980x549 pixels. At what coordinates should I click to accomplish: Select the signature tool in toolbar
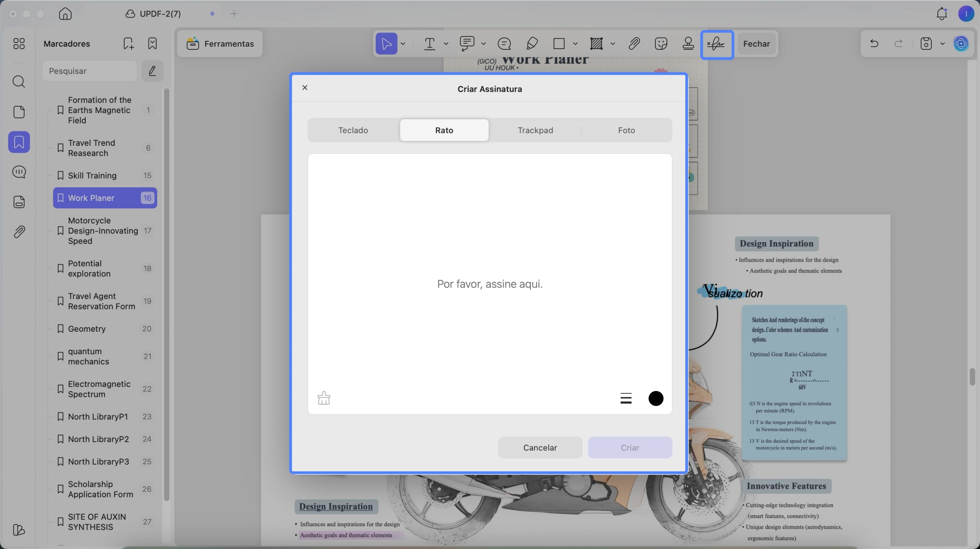point(717,44)
